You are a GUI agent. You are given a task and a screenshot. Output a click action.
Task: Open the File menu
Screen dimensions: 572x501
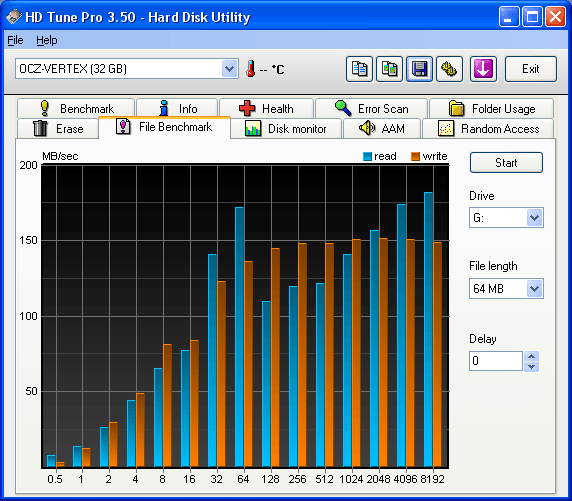click(x=15, y=40)
